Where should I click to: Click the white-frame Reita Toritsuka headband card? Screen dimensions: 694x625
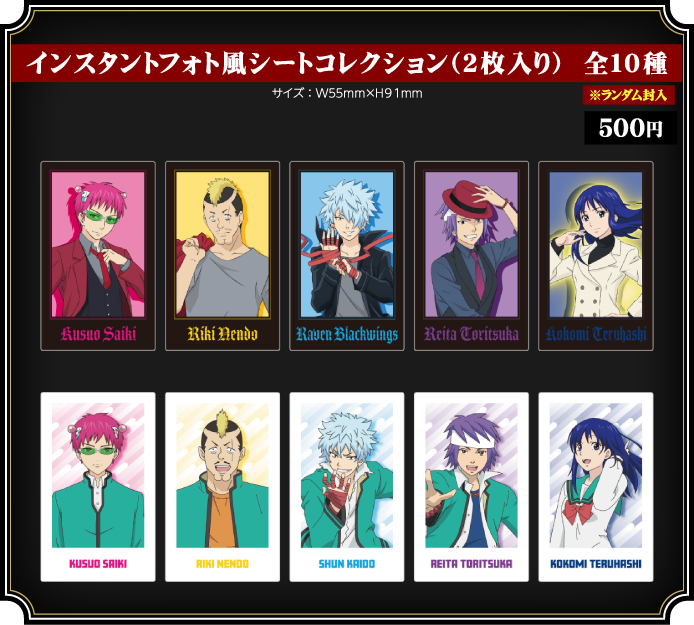(x=471, y=487)
